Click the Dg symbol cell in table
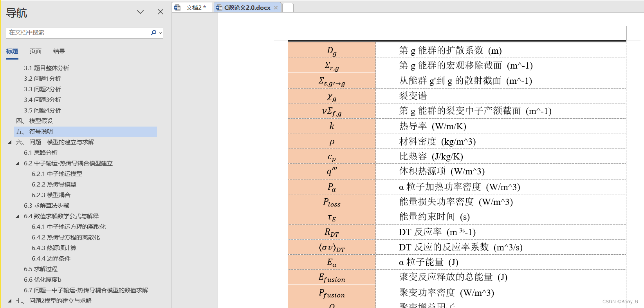 point(332,51)
